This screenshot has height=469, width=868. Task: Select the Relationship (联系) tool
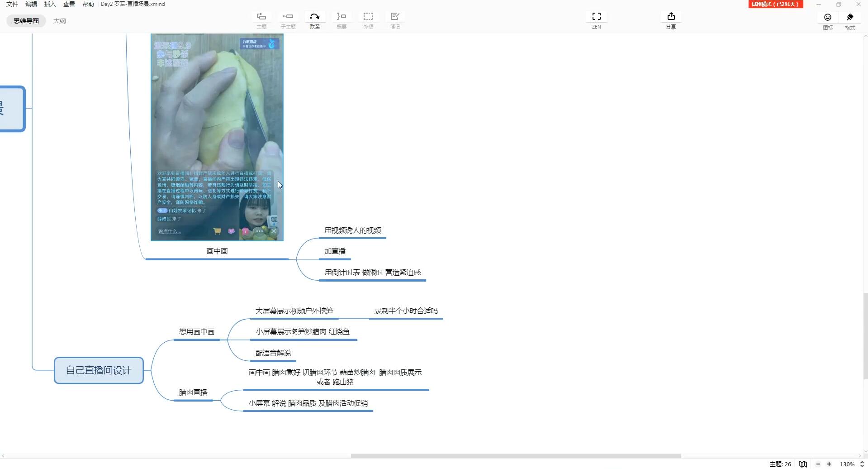pyautogui.click(x=314, y=20)
